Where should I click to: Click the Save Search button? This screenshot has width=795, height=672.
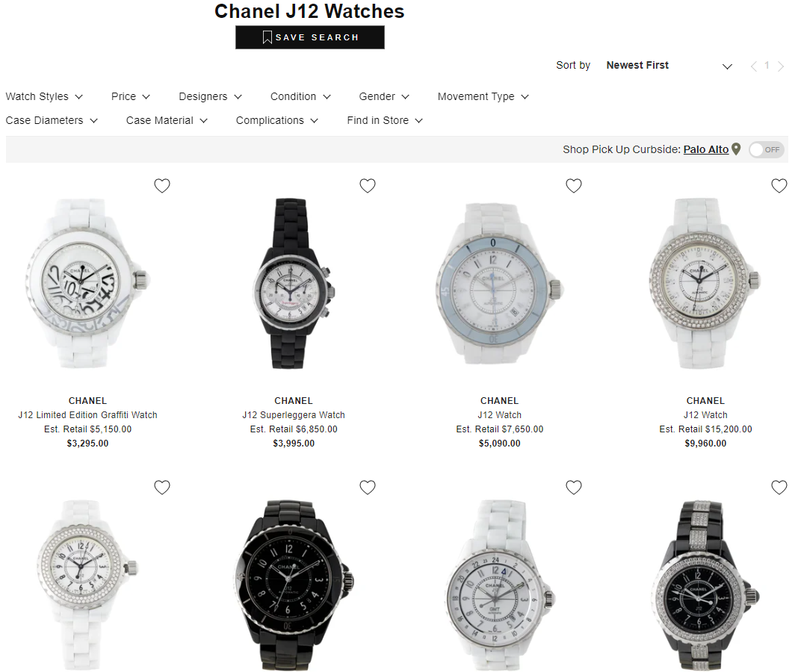click(x=310, y=37)
